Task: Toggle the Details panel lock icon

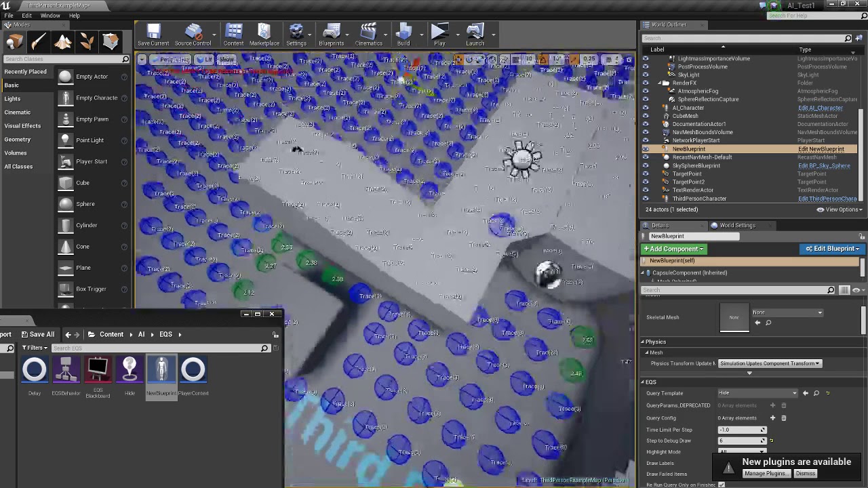Action: tap(862, 237)
